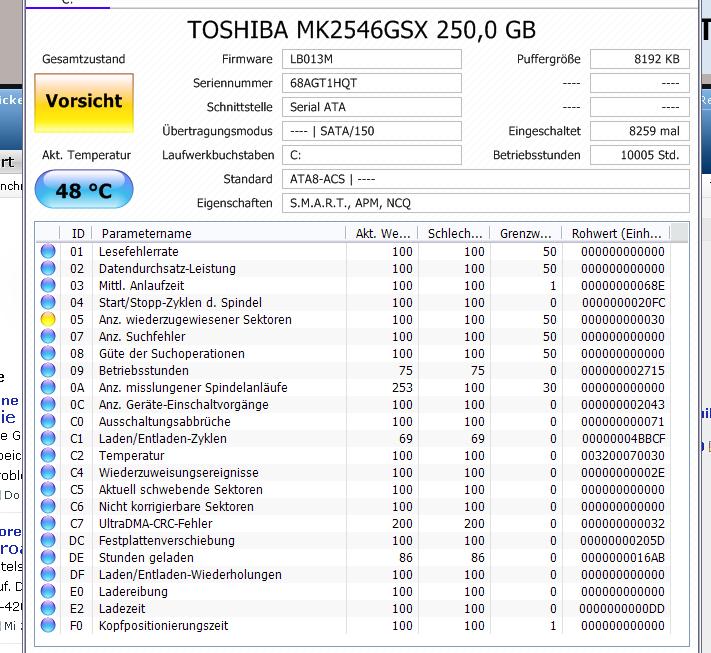Click the Eigenschaften field S.M.A.R.T., APM, NCQ

click(486, 203)
